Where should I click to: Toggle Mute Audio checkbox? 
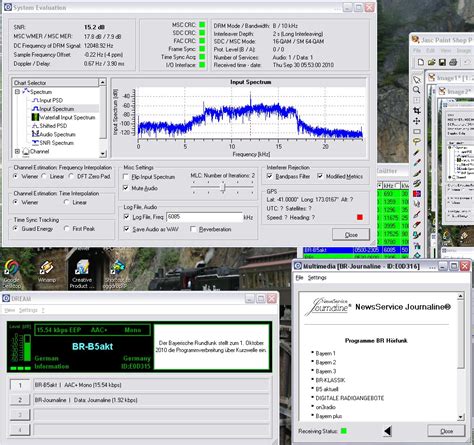pos(126,188)
